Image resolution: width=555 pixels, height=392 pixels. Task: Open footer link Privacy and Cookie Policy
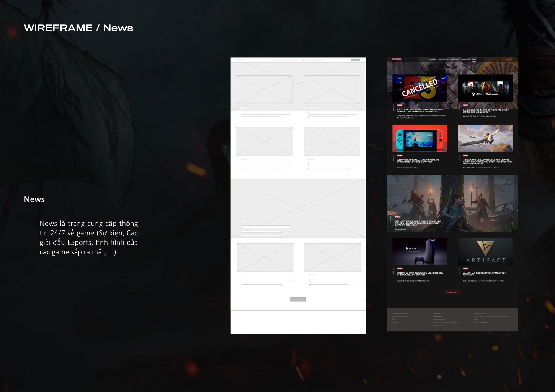[x=446, y=323]
